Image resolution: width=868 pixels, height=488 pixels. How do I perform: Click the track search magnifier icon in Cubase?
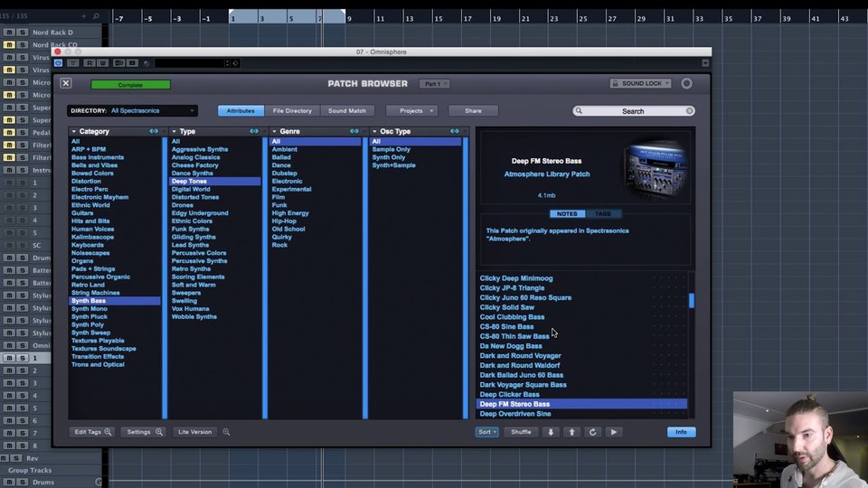(x=96, y=16)
